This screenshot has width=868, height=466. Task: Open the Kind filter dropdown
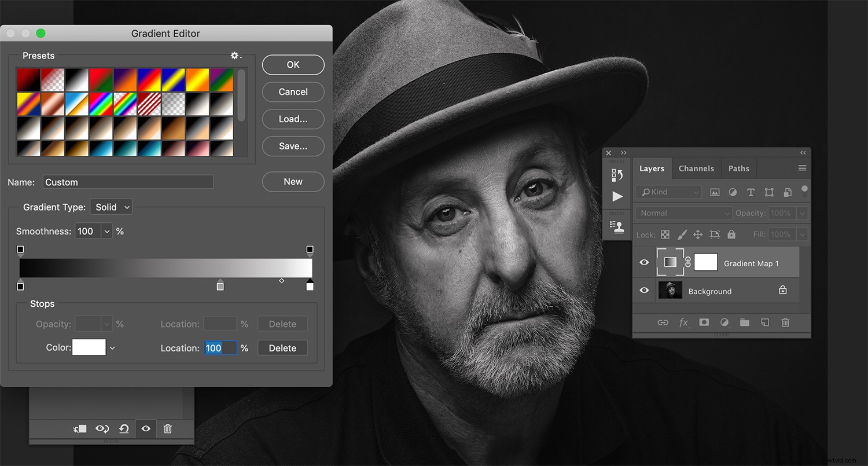click(668, 192)
